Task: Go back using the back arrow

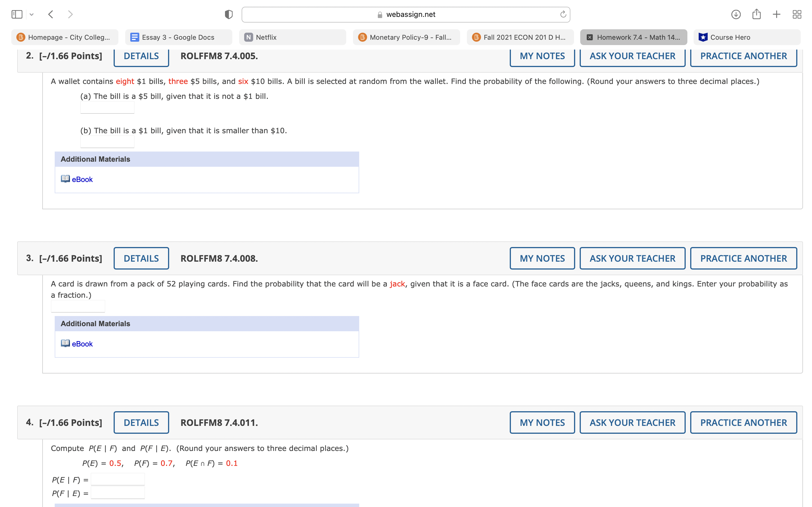Action: pos(51,14)
